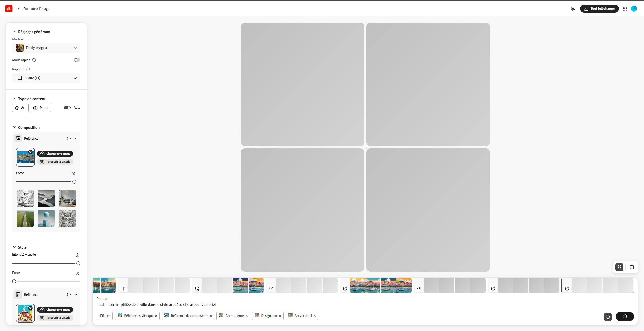Click the Tout télécharger button

[x=599, y=9]
